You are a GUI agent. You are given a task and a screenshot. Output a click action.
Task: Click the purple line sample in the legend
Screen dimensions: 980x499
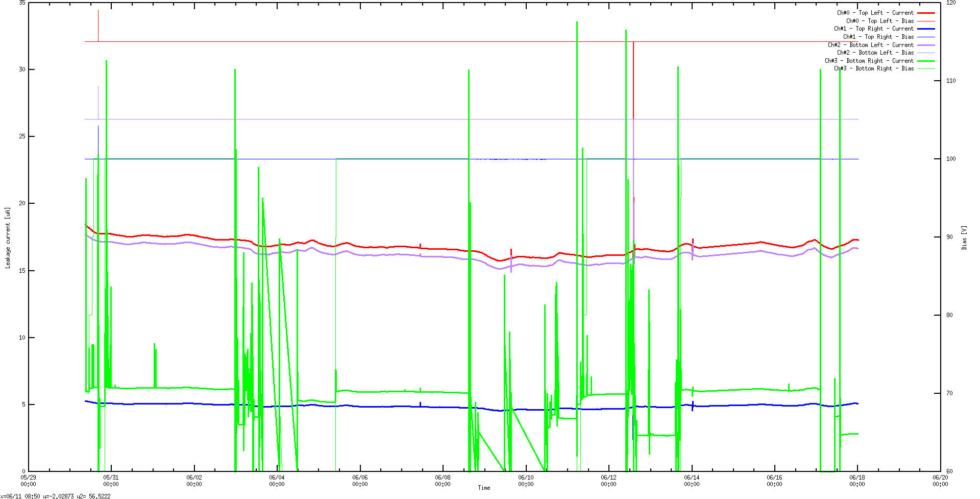pyautogui.click(x=926, y=45)
